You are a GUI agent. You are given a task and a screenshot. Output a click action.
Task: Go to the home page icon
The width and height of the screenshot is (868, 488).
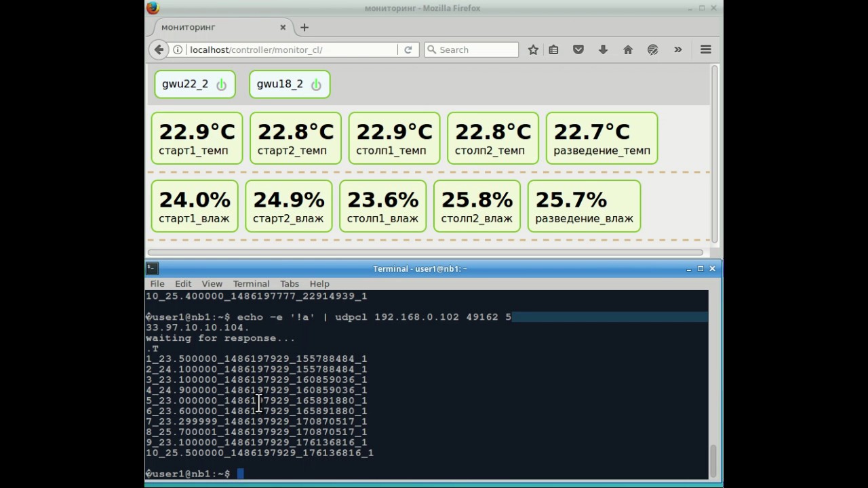pyautogui.click(x=628, y=49)
